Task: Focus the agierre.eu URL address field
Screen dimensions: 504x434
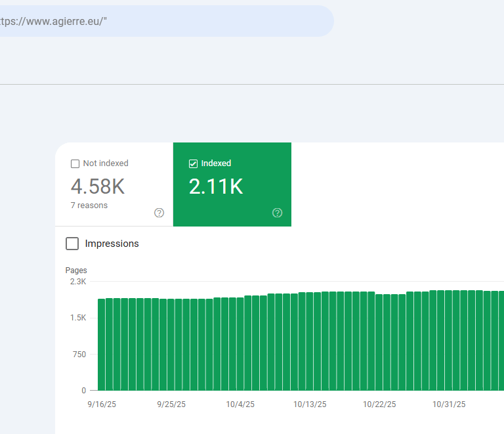Action: click(164, 21)
